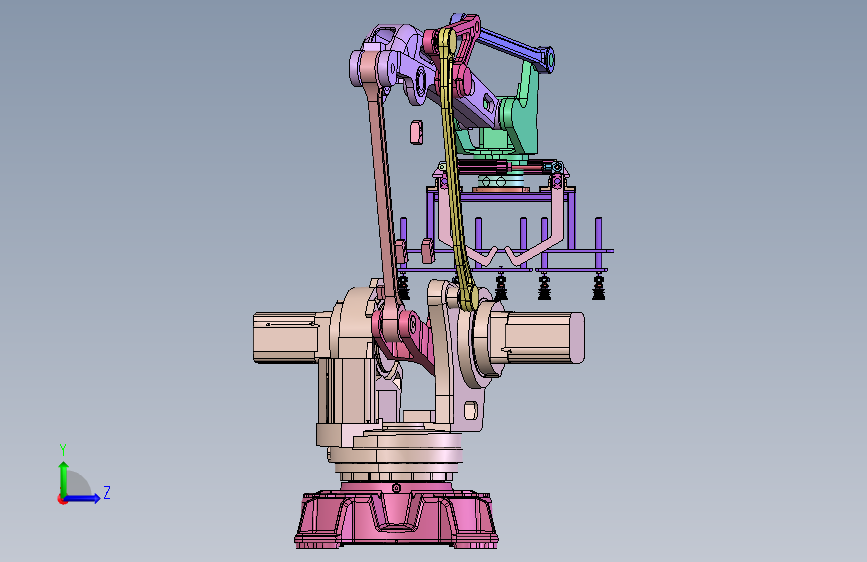Select the Y axis label text
This screenshot has height=562, width=867.
(x=63, y=450)
